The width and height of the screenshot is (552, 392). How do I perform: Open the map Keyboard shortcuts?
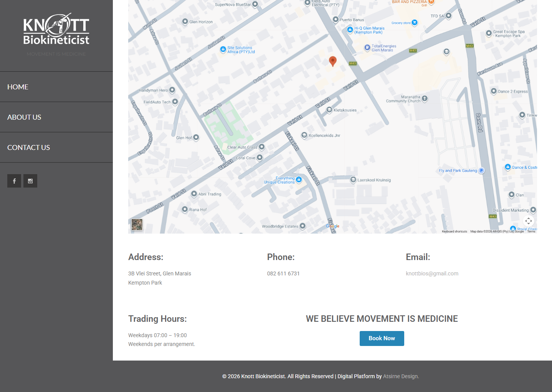[454, 231]
